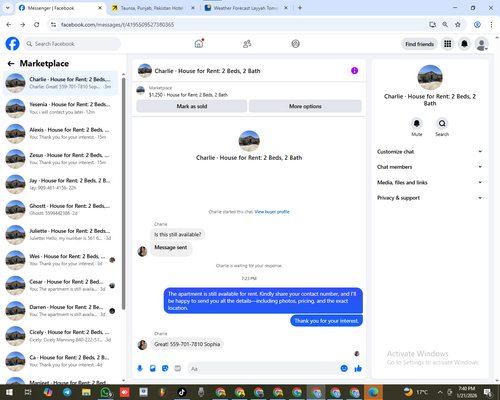500x400 pixels.
Task: Open Chrome profile icon in toolbar
Action: click(x=477, y=24)
